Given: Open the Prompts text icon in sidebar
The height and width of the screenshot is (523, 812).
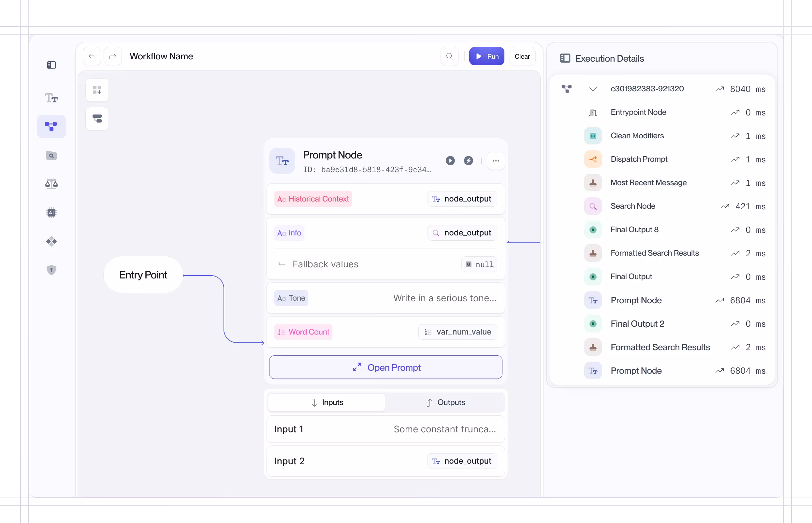Looking at the screenshot, I should click(x=51, y=98).
